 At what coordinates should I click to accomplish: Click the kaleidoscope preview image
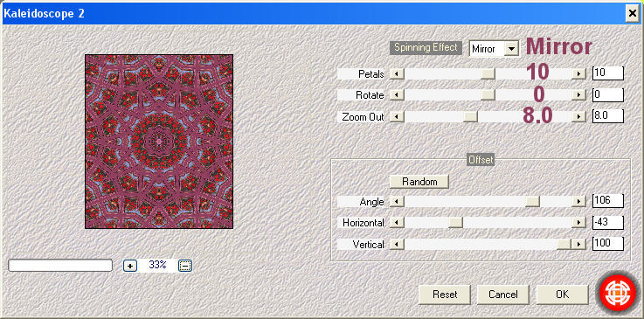tap(159, 142)
